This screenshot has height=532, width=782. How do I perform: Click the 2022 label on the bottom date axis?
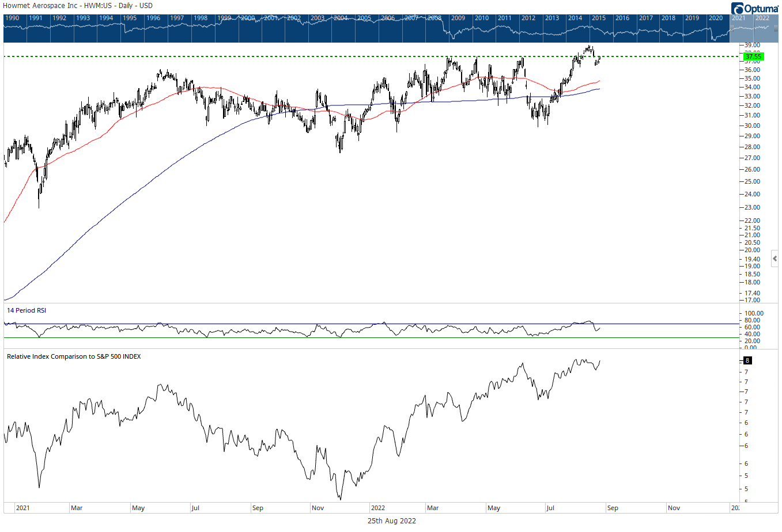[x=378, y=508]
